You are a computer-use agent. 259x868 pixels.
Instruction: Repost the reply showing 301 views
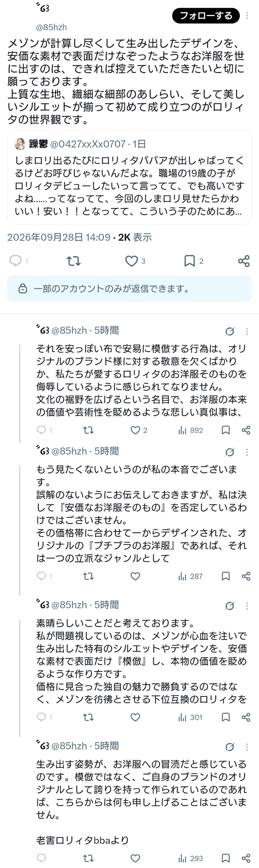point(88,717)
